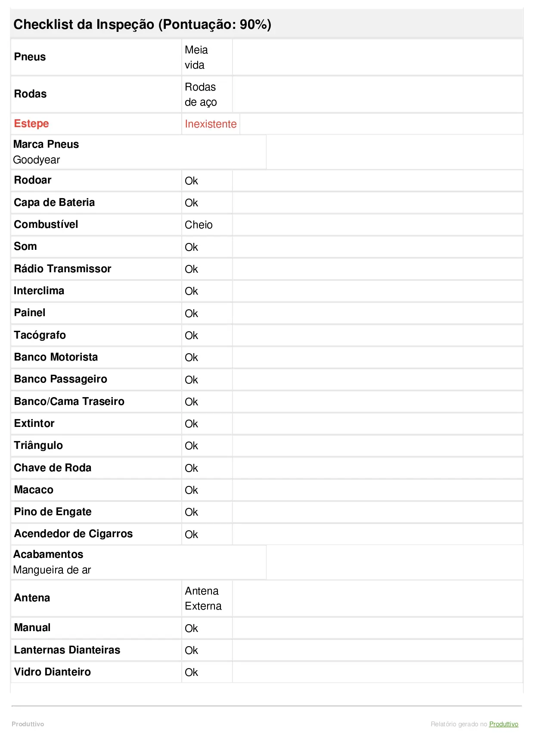Viewport: 534px width, 756px height.
Task: Select the Tacógrafo row label
Action: point(40,335)
